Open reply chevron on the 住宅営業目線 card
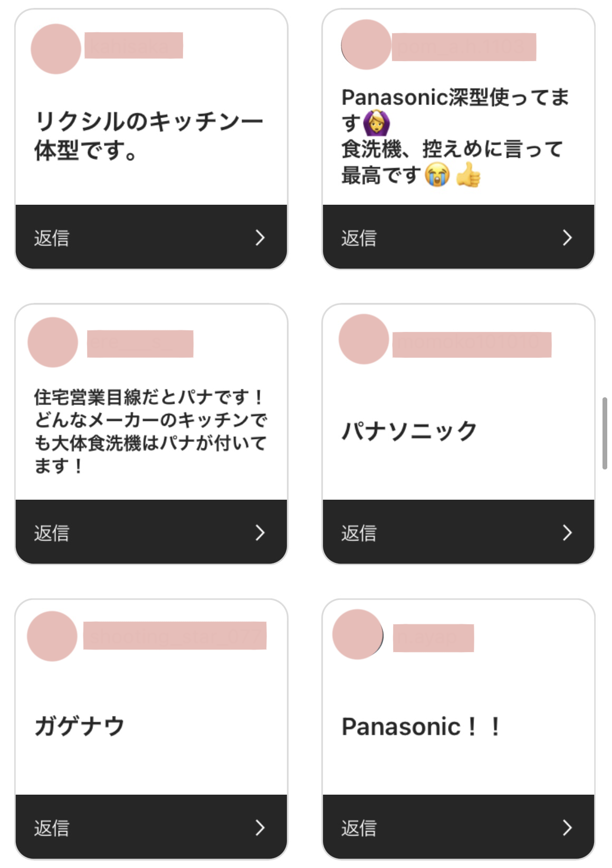 click(x=260, y=532)
